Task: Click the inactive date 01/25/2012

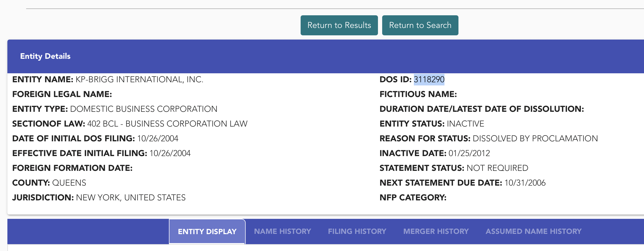Action: [x=469, y=153]
